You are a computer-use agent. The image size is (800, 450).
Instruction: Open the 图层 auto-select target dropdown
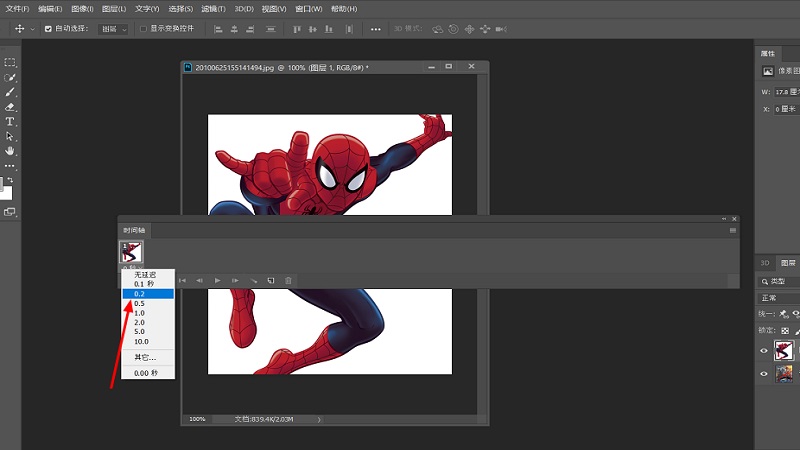[113, 29]
